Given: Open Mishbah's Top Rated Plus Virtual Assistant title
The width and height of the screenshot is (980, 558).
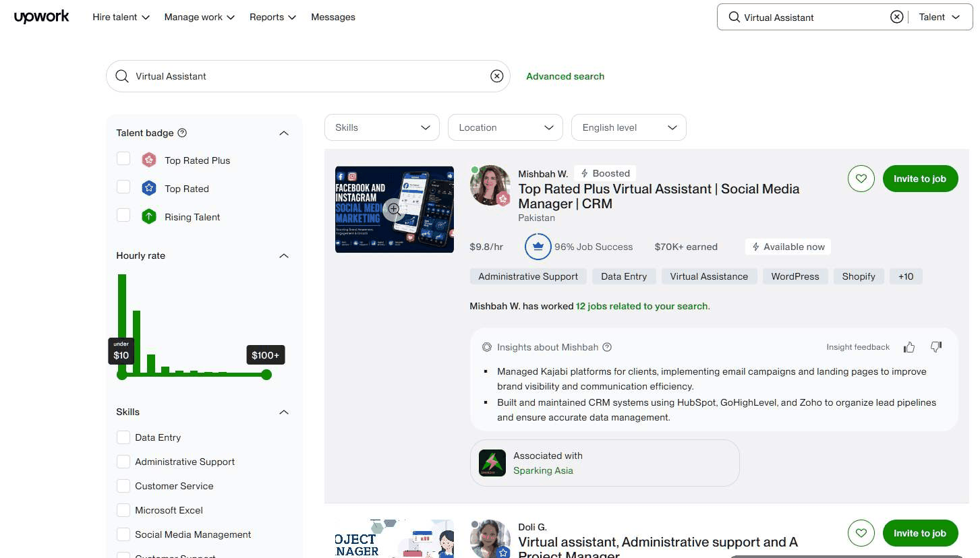Looking at the screenshot, I should [x=658, y=196].
